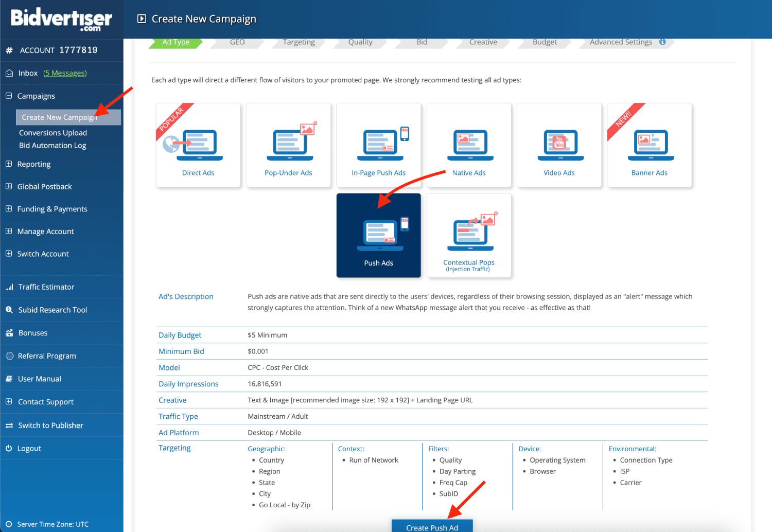The width and height of the screenshot is (772, 532).
Task: Click the Create Push Ad button
Action: coord(432,526)
